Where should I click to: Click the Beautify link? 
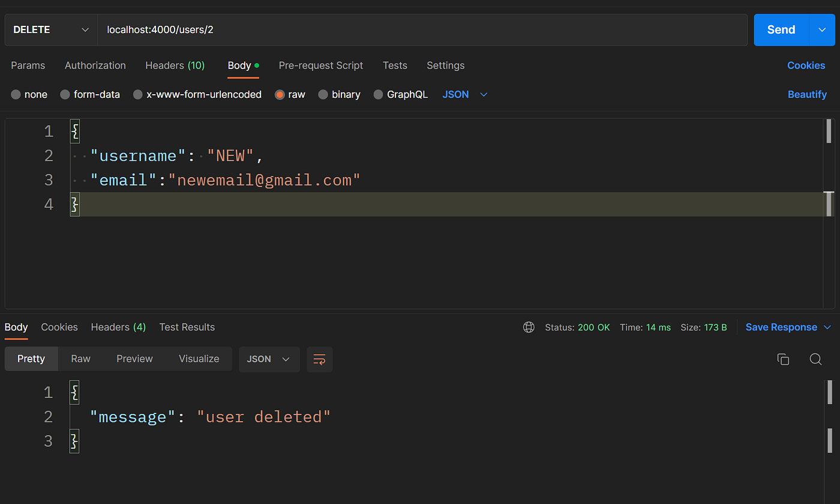(x=807, y=94)
